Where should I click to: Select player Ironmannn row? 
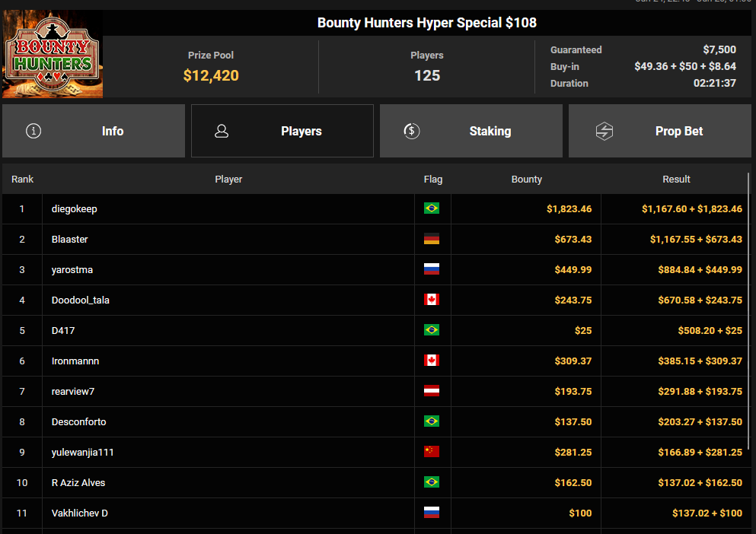point(375,361)
